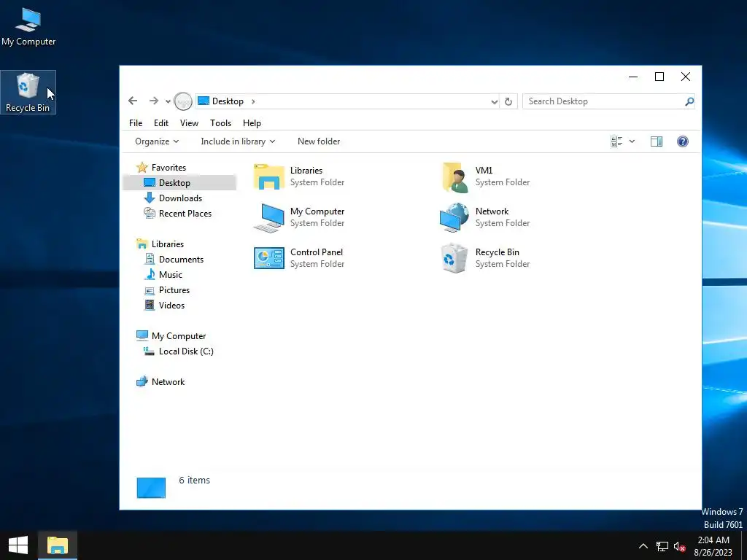Click the Desktop preview thumbnail in details pane
This screenshot has width=747, height=560.
151,488
